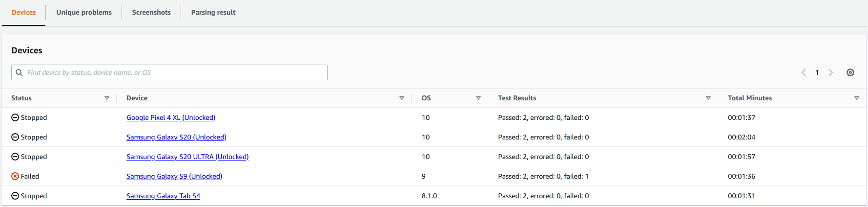Go to previous page arrow
Viewport: 868px width, 207px height.
coord(804,72)
